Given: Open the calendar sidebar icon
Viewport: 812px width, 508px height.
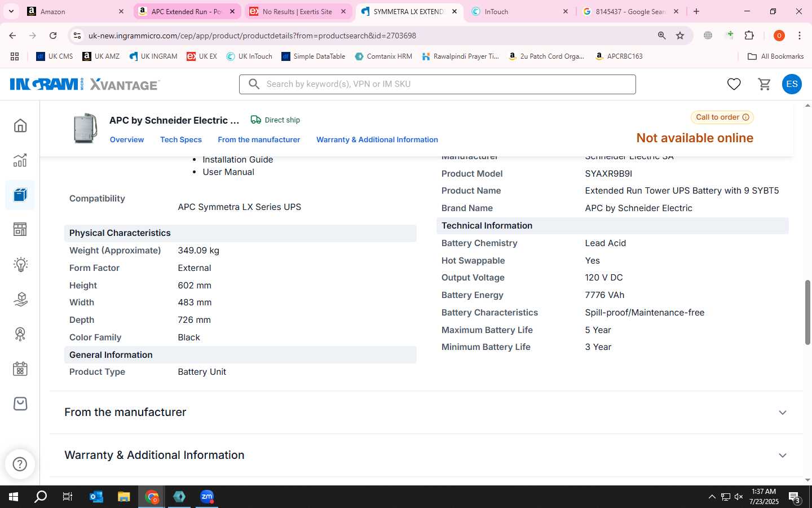Looking at the screenshot, I should pos(20,369).
